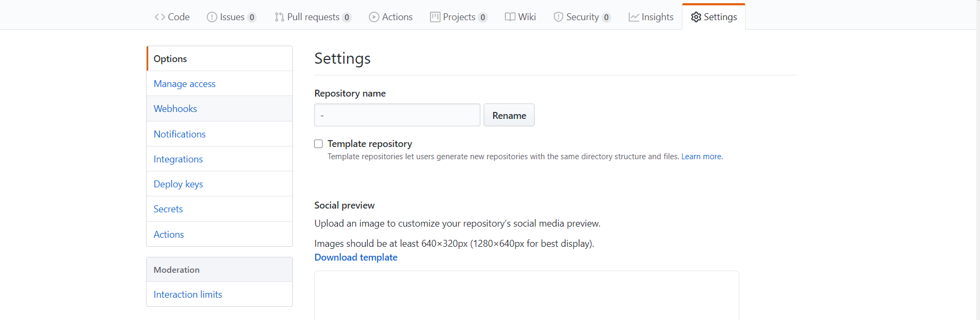This screenshot has height=320, width=980.
Task: Open the Manage access sidebar item
Action: 184,84
